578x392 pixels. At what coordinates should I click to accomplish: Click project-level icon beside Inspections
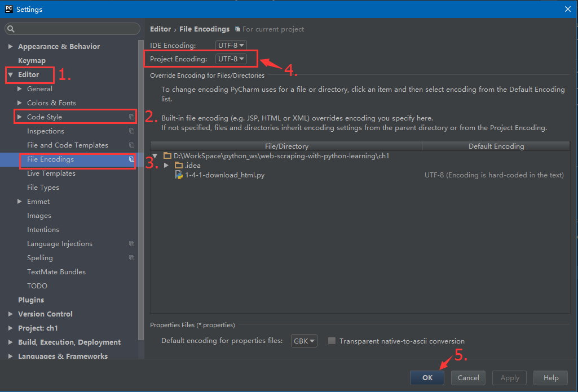(131, 131)
